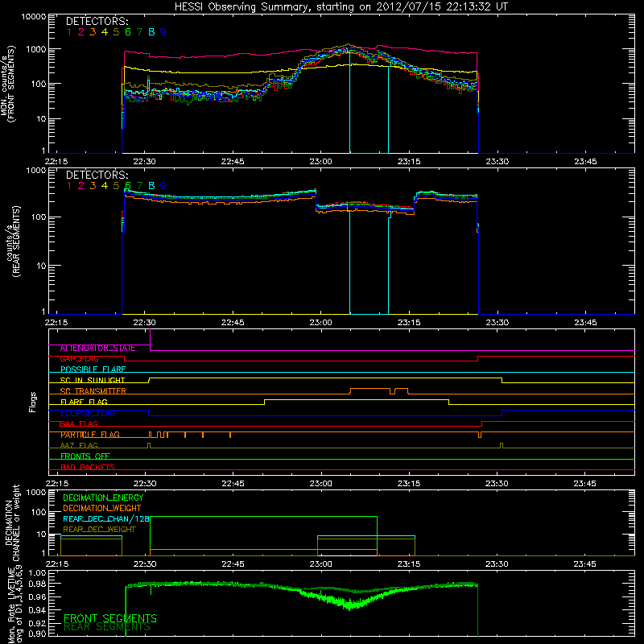The image size is (644, 644).
Task: Click DETECTORS: heading in front segments plot
Action: coord(97,21)
